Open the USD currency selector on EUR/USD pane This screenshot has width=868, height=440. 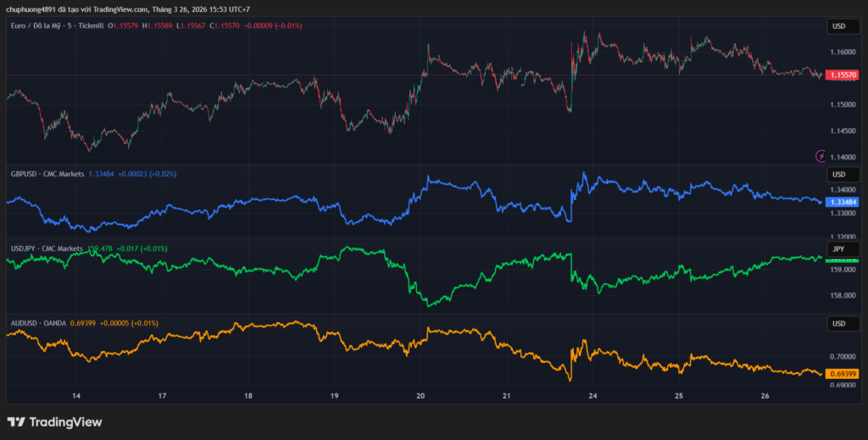point(838,26)
